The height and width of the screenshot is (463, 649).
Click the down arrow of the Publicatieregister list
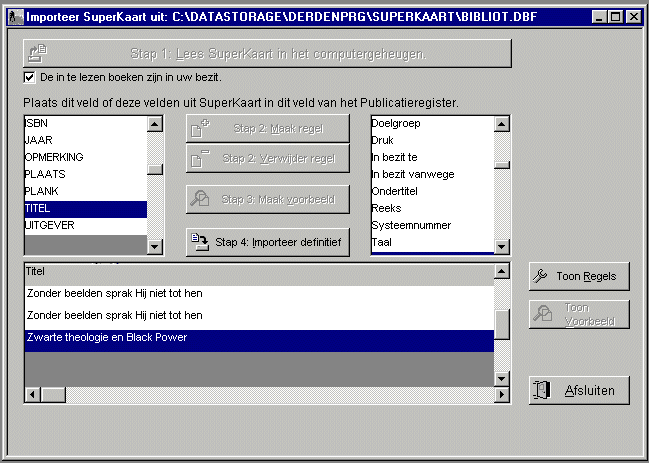[x=502, y=247]
